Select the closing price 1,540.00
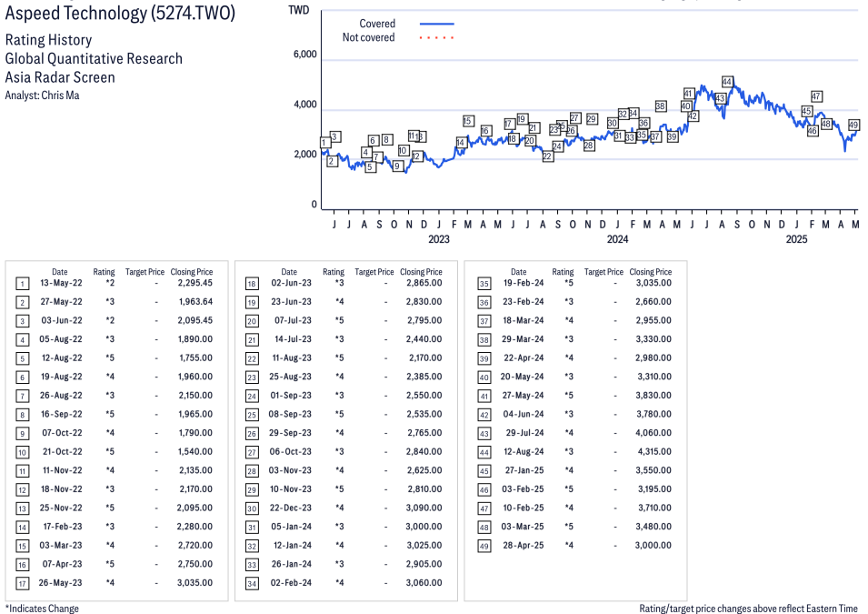The height and width of the screenshot is (614, 868). [x=196, y=452]
